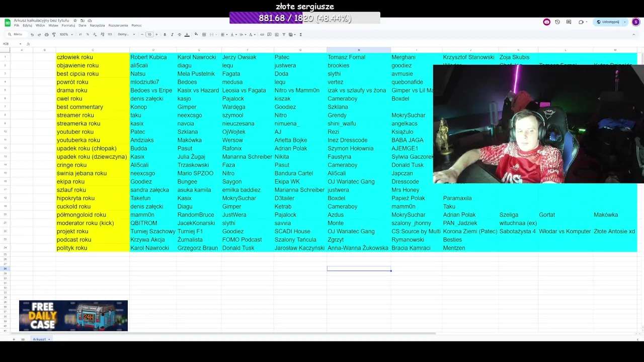Viewport: 644px width, 362px height.
Task: Open the Rozszerzenia menu
Action: [118, 26]
